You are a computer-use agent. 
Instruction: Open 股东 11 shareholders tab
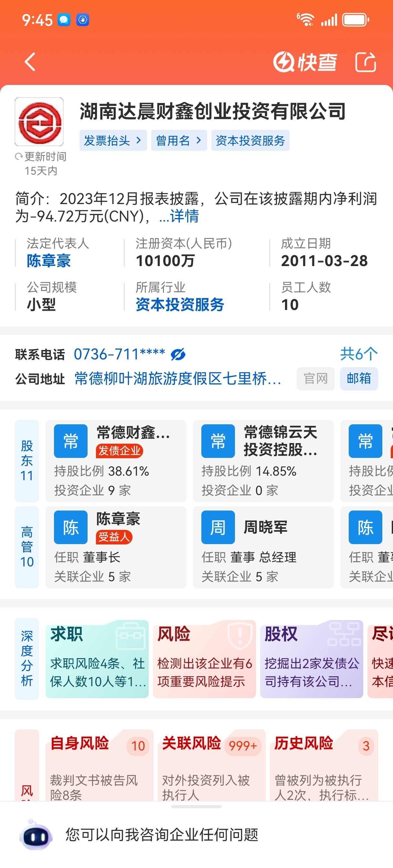27,461
